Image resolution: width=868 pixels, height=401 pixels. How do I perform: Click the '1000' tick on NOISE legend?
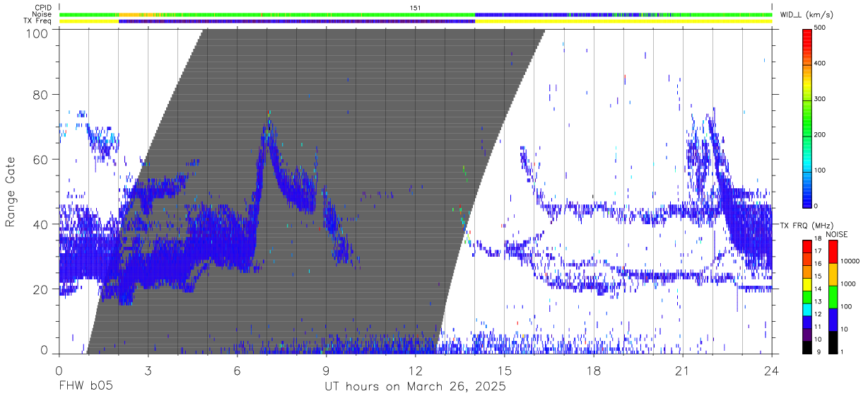pos(848,284)
